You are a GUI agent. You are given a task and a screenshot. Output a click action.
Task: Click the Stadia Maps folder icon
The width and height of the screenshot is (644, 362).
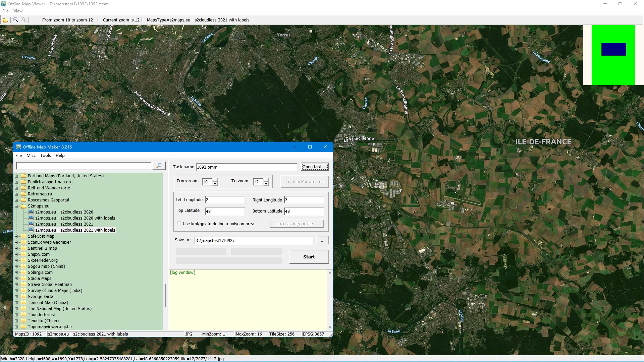[x=23, y=278]
